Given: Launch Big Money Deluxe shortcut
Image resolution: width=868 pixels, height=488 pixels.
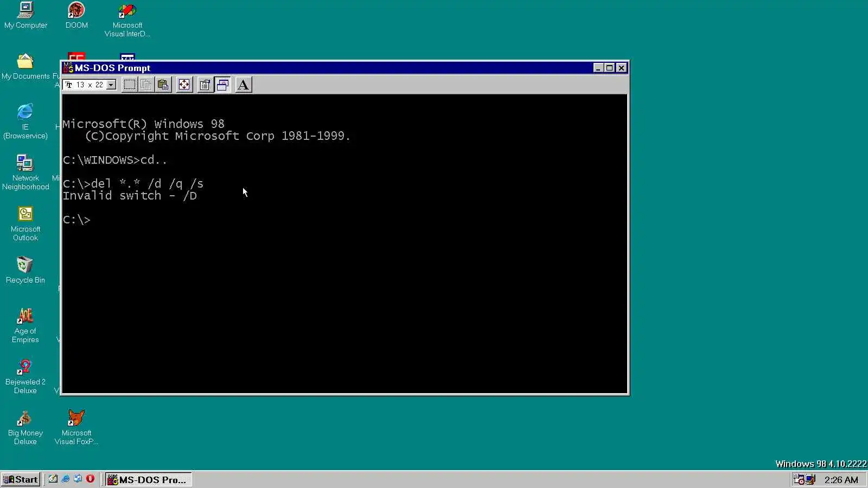Looking at the screenshot, I should click(25, 427).
